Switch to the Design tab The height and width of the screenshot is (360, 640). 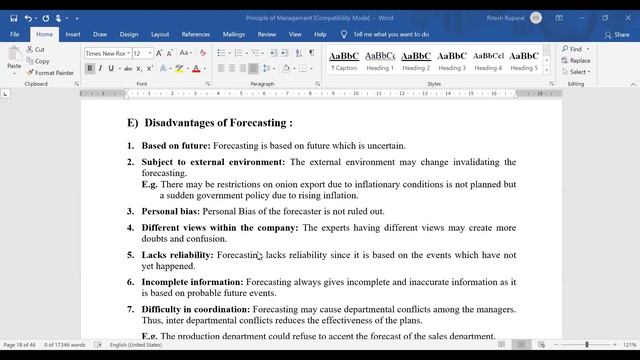(x=129, y=34)
